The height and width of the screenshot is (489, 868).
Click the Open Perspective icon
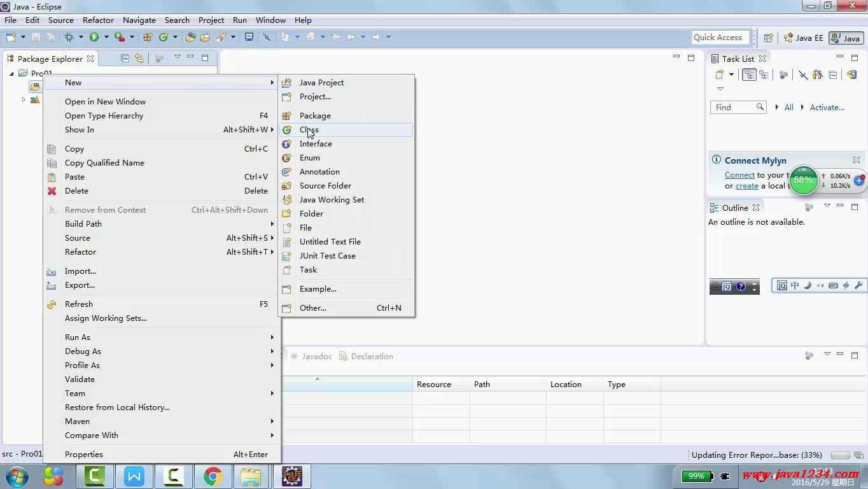(x=768, y=38)
